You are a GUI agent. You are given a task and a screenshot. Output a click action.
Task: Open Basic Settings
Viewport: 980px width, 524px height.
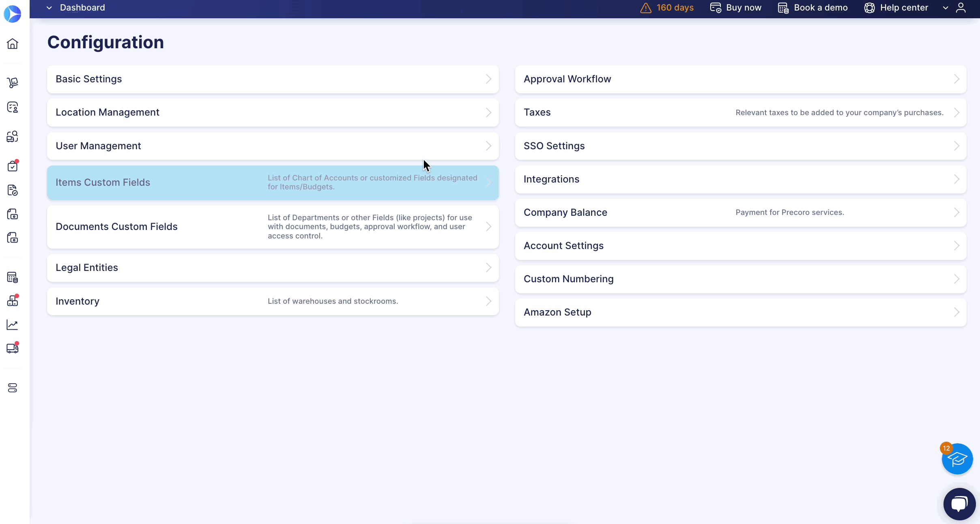click(x=273, y=79)
